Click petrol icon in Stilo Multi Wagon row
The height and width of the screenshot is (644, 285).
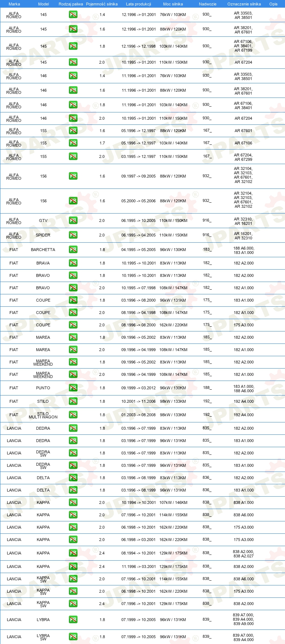(x=73, y=415)
